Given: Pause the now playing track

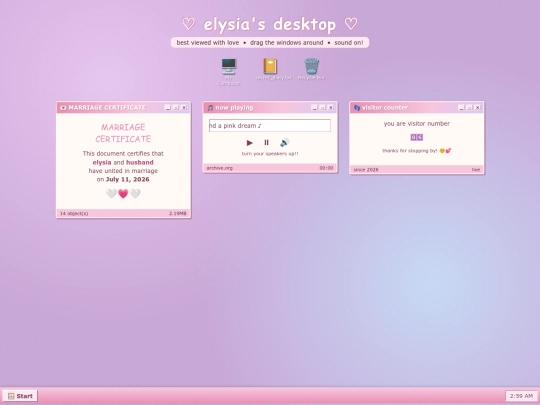Looking at the screenshot, I should click(266, 143).
